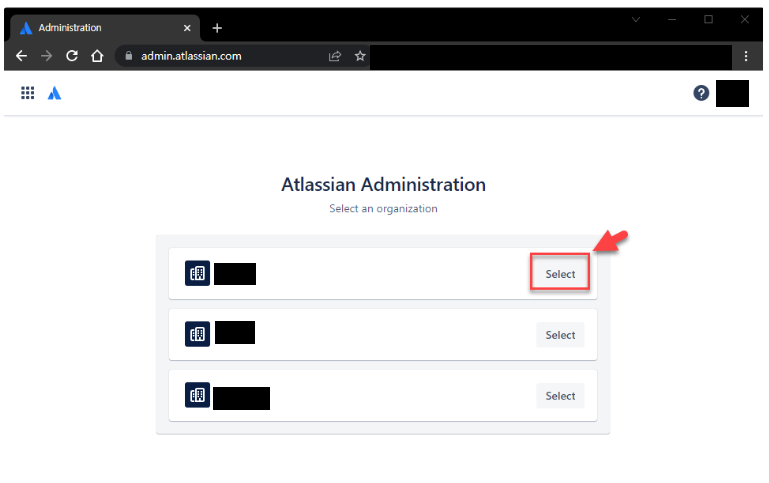Open the app switcher grid icon
The height and width of the screenshot is (483, 769).
click(27, 93)
